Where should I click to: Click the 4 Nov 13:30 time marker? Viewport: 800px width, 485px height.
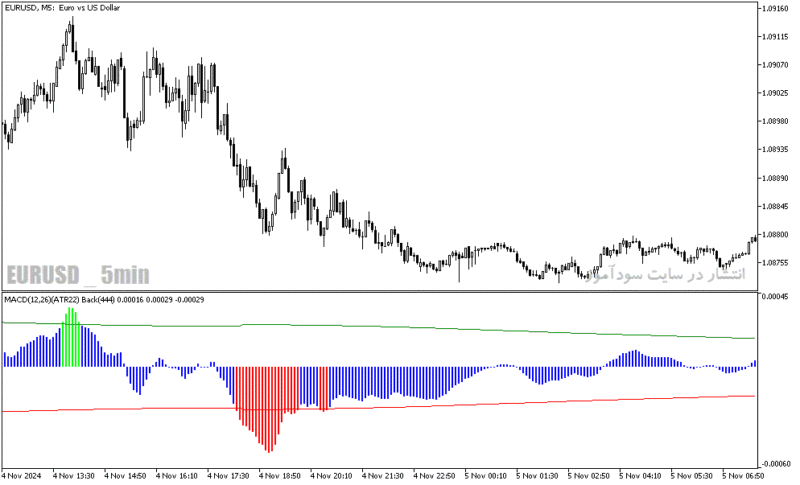(74, 476)
